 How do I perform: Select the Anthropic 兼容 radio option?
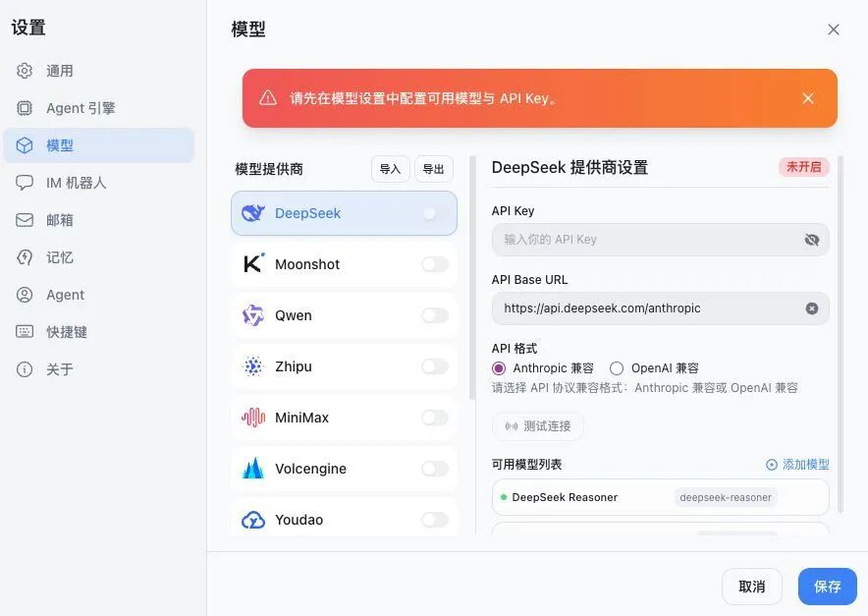(x=499, y=368)
